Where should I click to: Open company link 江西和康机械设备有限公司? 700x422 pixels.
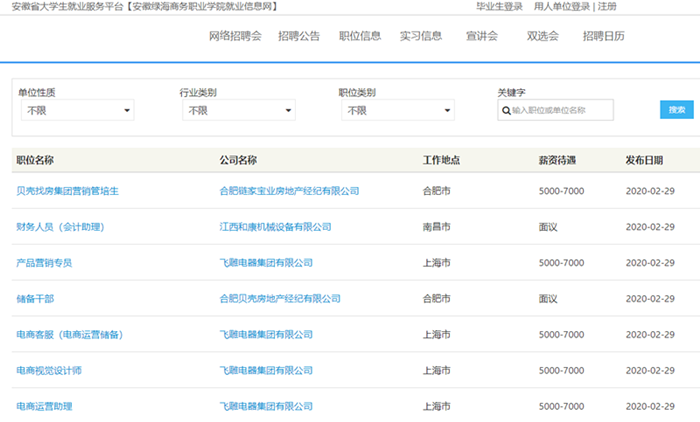[x=275, y=227]
